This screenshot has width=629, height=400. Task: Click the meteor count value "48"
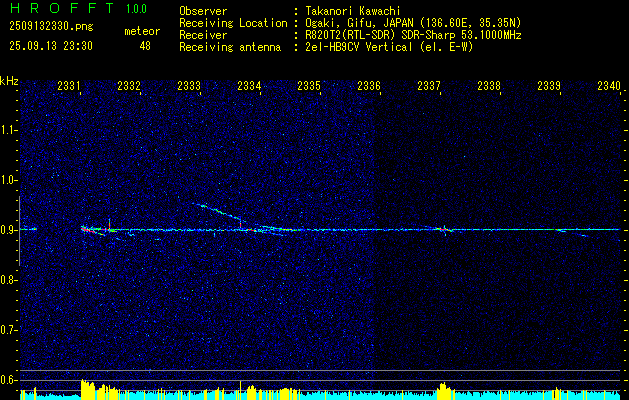145,46
